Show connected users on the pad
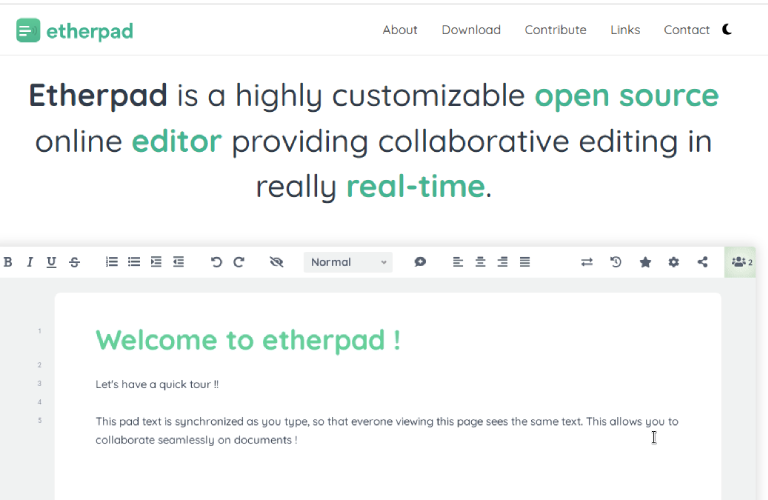The image size is (768, 500). (x=740, y=262)
